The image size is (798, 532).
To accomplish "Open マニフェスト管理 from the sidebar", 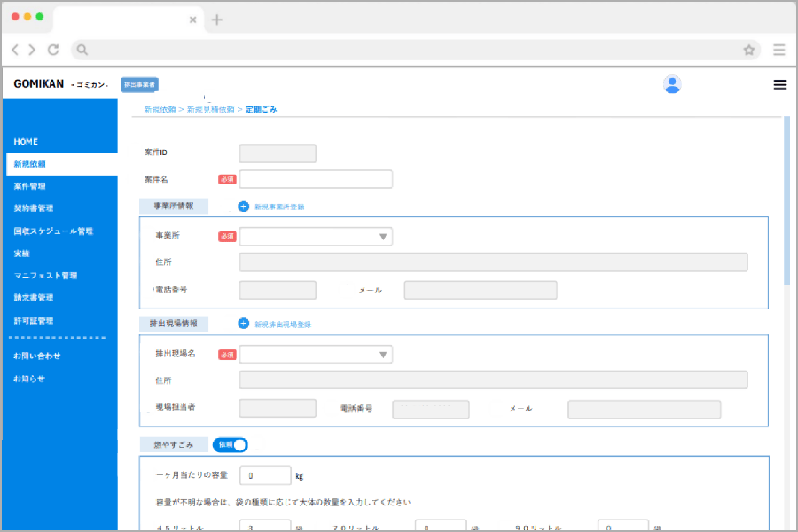I will (47, 275).
